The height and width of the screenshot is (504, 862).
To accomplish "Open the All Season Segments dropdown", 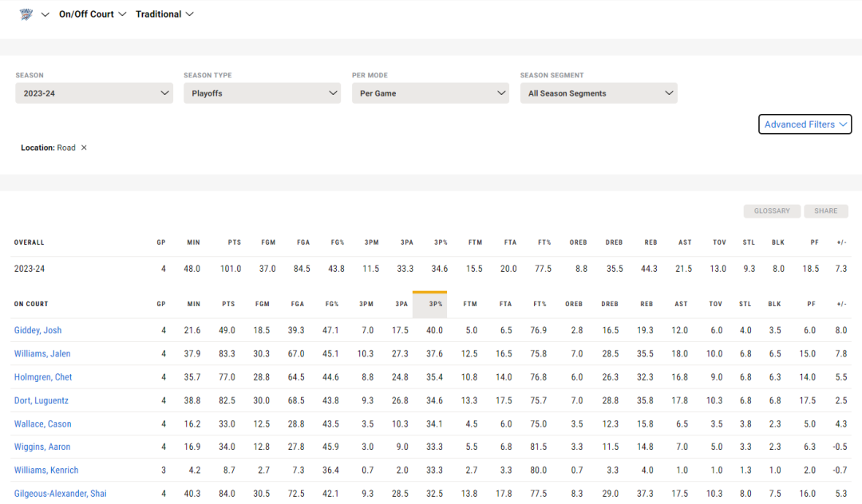I will pyautogui.click(x=599, y=93).
